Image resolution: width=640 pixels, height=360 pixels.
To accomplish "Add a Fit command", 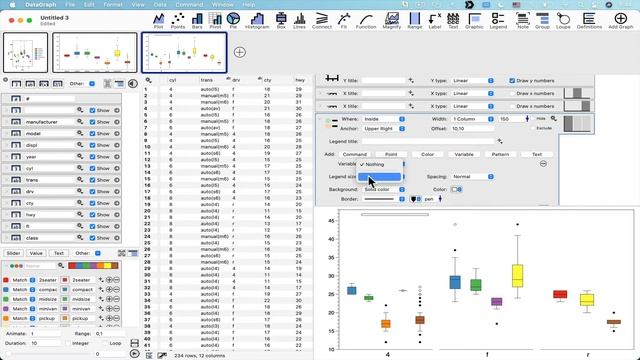I will coord(344,20).
